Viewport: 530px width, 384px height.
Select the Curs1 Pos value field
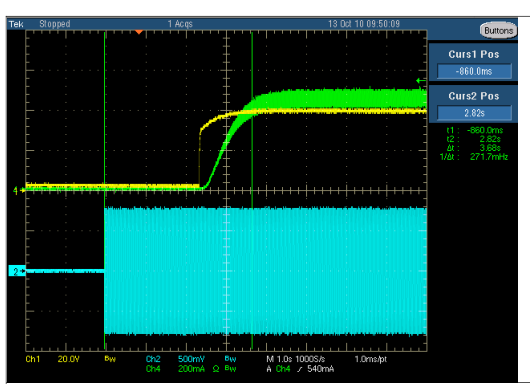click(x=474, y=71)
